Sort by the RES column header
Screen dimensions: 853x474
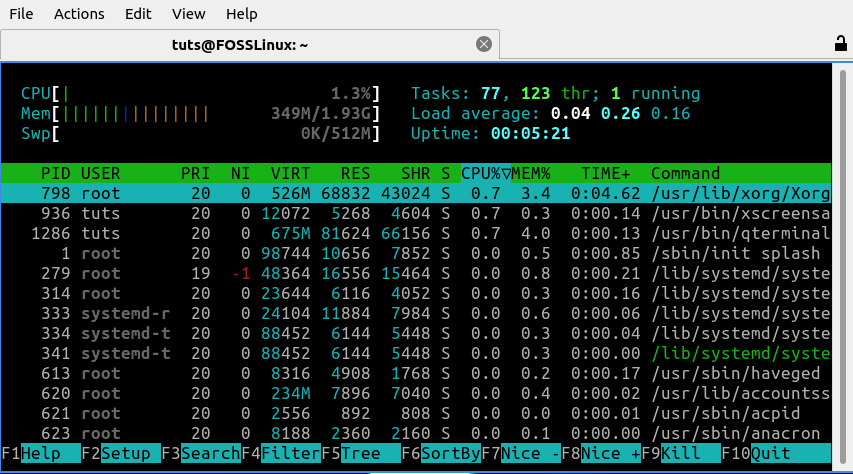355,174
